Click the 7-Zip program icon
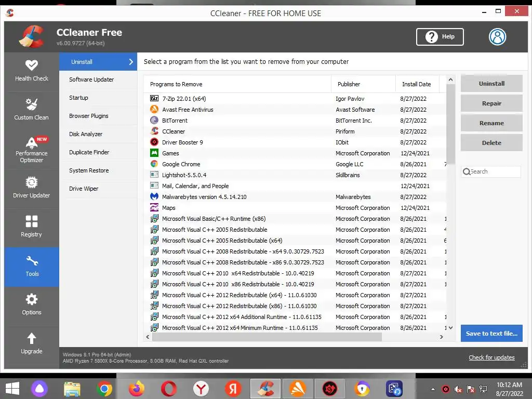532x399 pixels. (154, 98)
